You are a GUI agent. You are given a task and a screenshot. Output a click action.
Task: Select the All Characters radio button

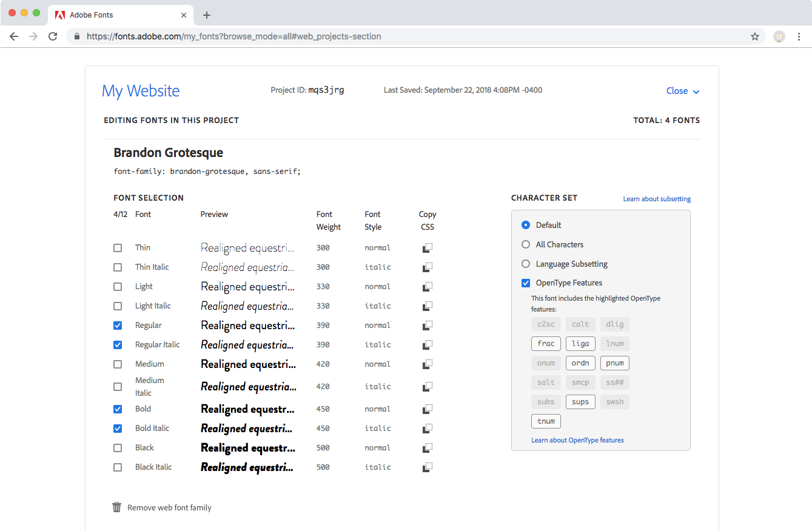pos(525,244)
